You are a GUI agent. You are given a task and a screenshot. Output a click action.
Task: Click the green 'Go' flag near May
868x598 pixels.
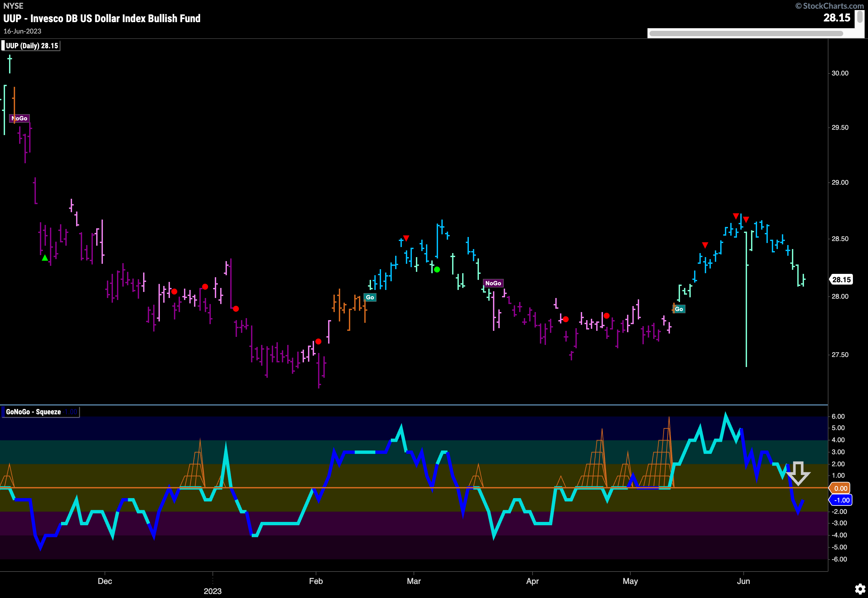679,309
